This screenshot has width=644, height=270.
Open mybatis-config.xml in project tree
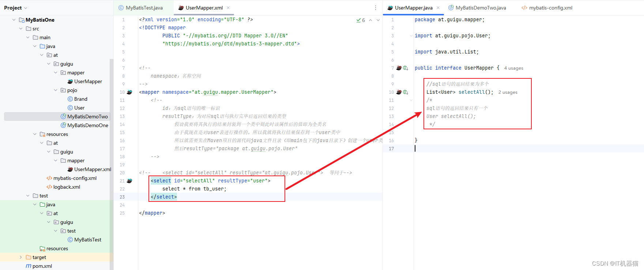(71, 178)
